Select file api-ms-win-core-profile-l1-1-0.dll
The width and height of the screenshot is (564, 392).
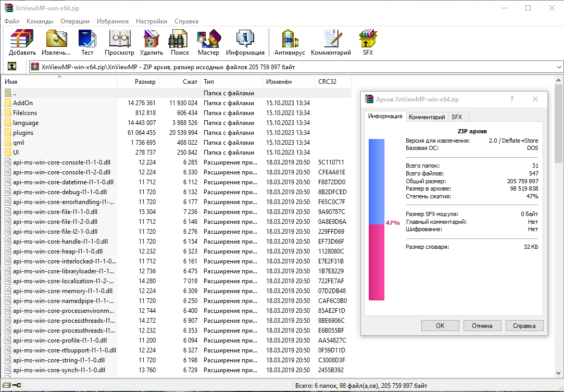60,340
